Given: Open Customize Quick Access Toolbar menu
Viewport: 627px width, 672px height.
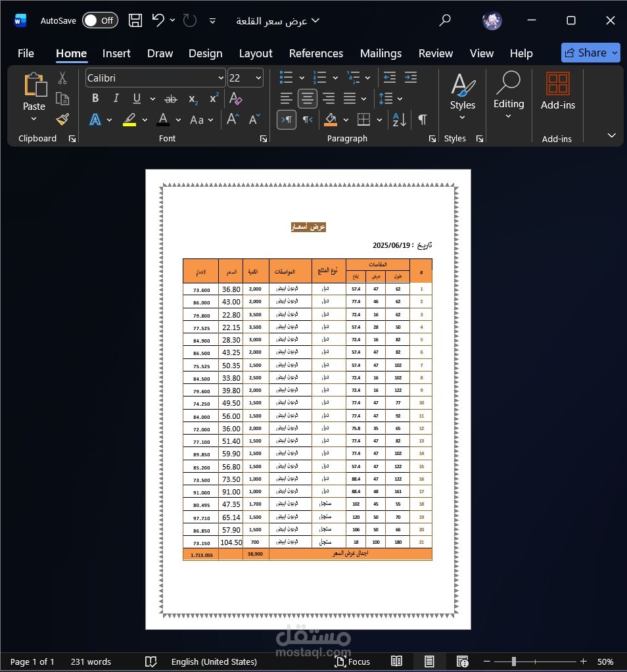Looking at the screenshot, I should [212, 20].
